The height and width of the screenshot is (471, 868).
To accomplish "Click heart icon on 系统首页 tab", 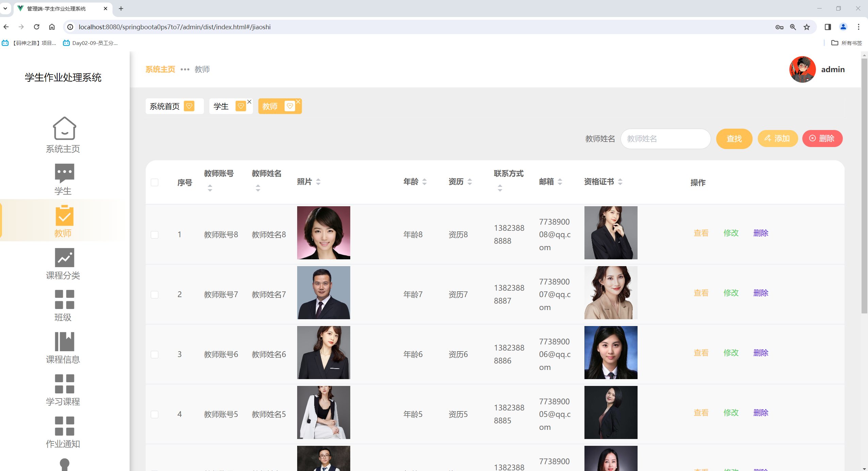I will click(189, 106).
